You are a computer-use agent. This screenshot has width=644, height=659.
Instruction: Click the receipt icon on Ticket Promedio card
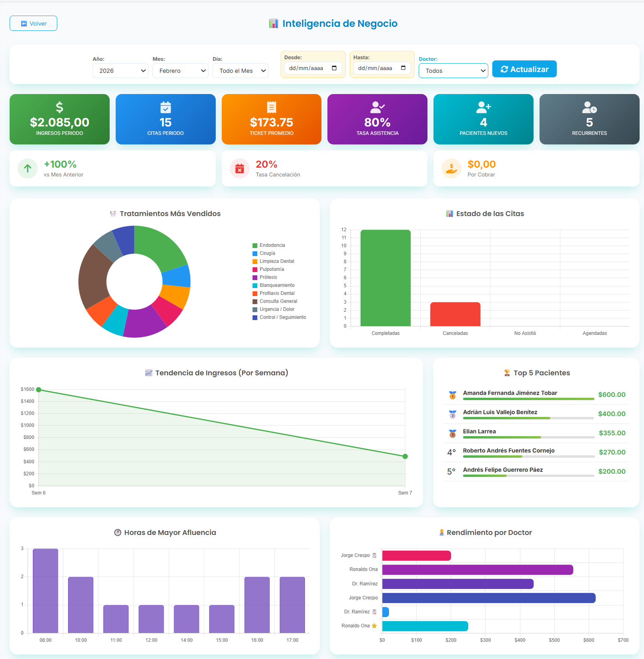coord(271,107)
